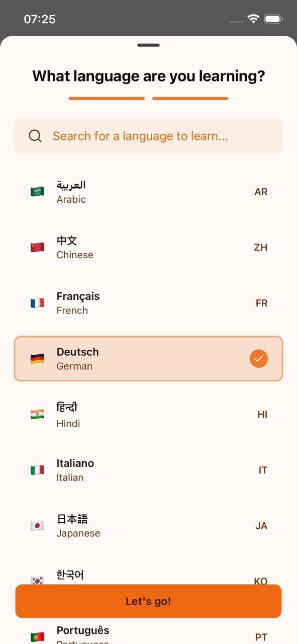Select Japanese as your learning language
This screenshot has width=297, height=644.
(148, 525)
